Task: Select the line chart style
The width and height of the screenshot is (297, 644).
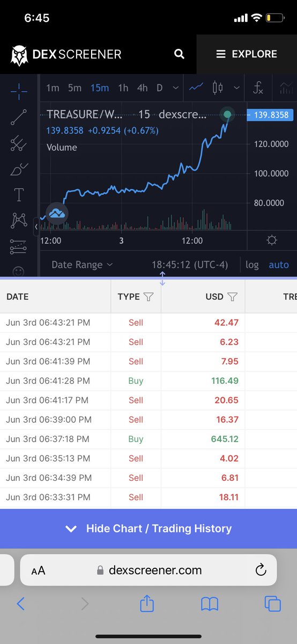Action: click(197, 87)
